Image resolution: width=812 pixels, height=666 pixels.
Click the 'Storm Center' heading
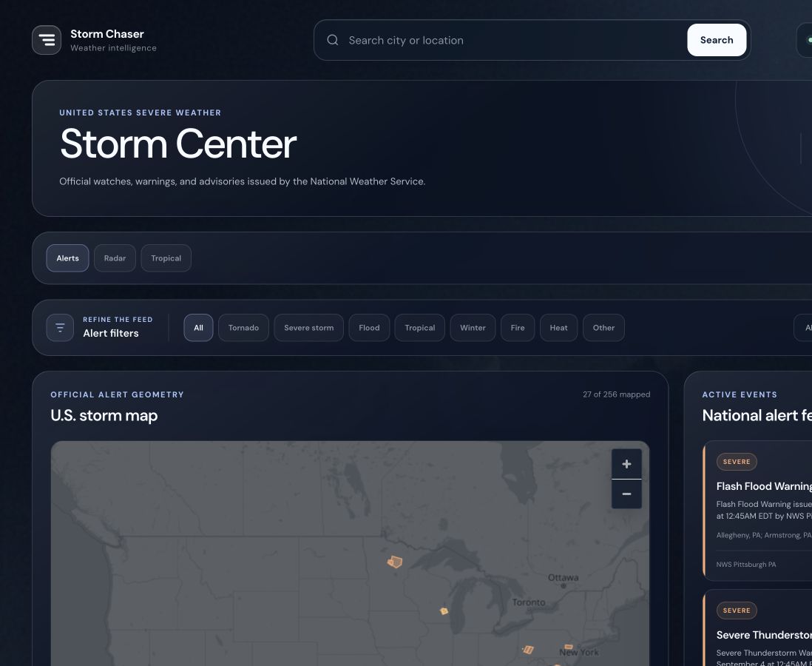(x=178, y=144)
